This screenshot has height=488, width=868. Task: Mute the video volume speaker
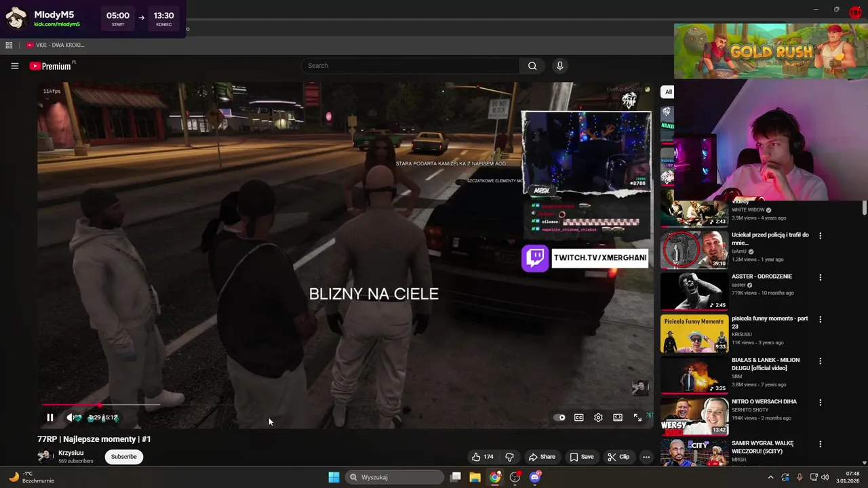pos(70,418)
